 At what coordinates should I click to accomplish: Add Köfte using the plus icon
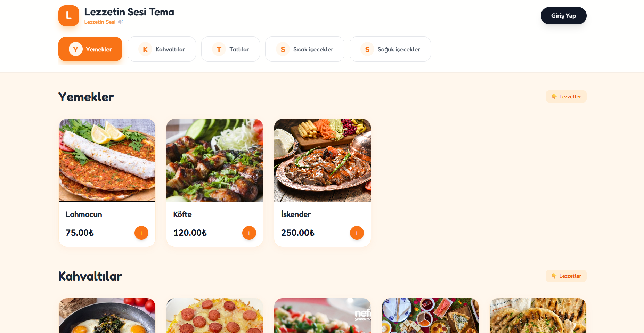coord(249,233)
